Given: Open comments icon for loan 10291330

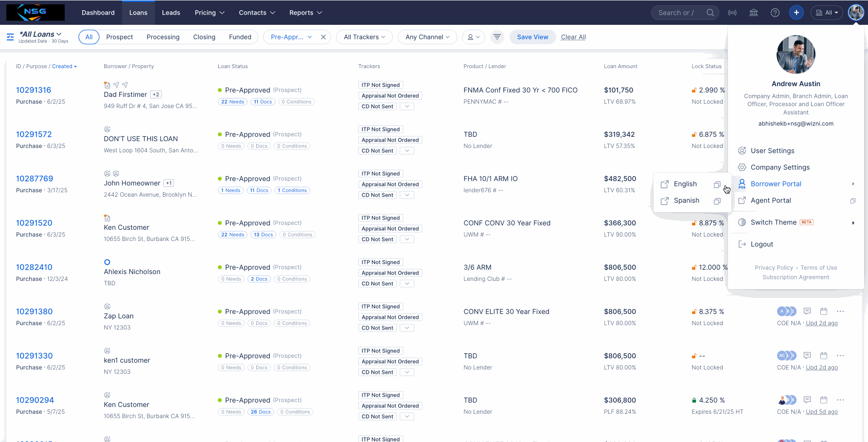Looking at the screenshot, I should tap(807, 355).
